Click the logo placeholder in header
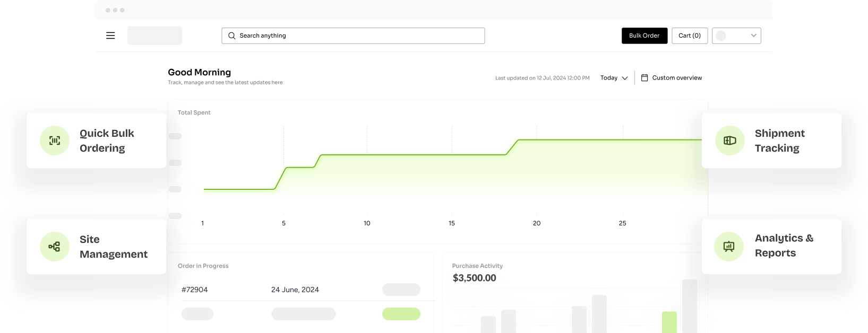Screen dimensions: 868x333 [x=154, y=36]
